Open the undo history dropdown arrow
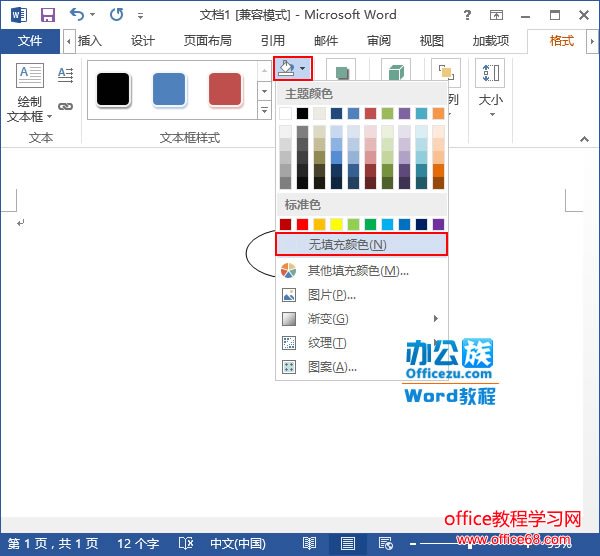 (92, 15)
